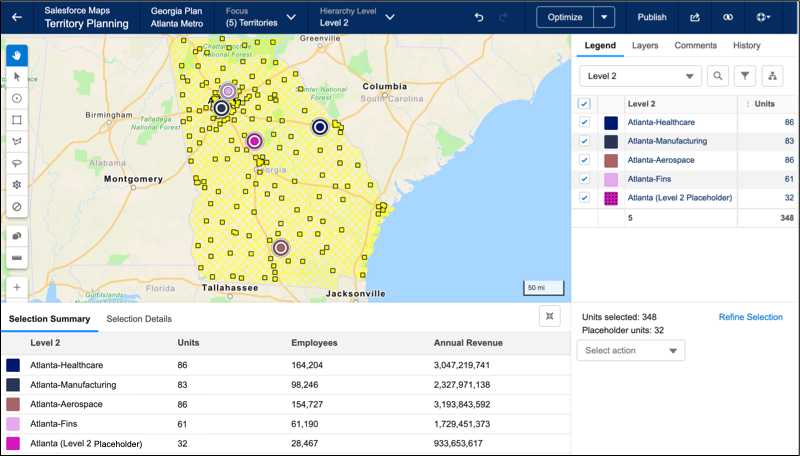Select the ruler measure tool
Screen dimensions: 800x456
[17, 258]
